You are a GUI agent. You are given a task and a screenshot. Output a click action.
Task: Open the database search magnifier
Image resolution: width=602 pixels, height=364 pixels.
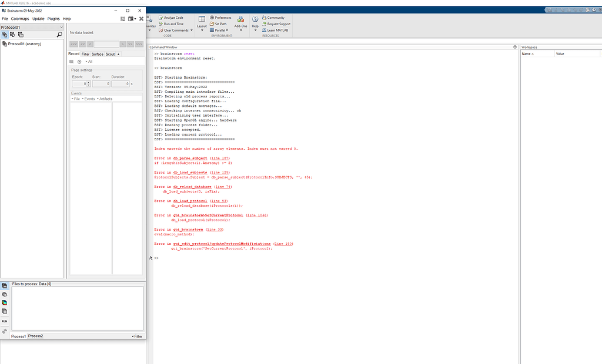click(59, 35)
